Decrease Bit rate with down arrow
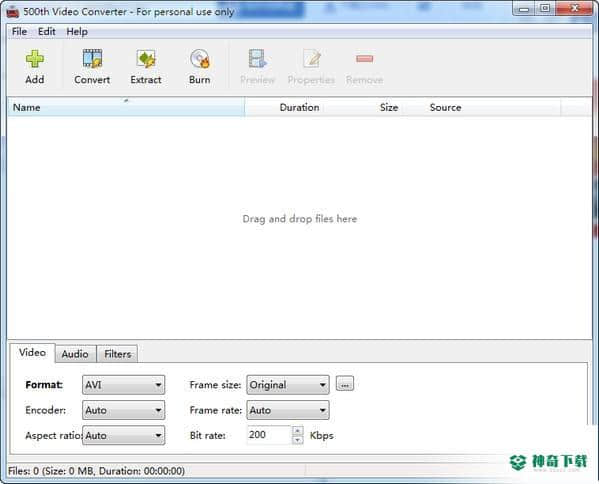 coord(298,440)
